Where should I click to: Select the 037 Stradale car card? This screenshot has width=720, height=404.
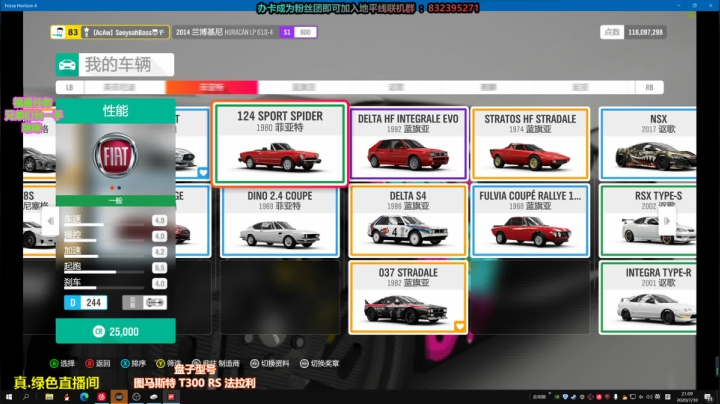408,297
